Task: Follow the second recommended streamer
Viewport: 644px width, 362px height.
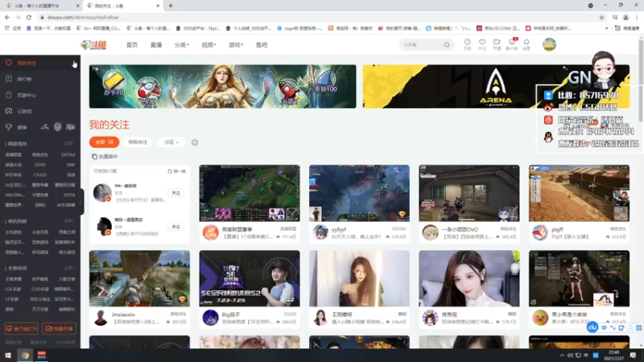Action: (x=175, y=227)
